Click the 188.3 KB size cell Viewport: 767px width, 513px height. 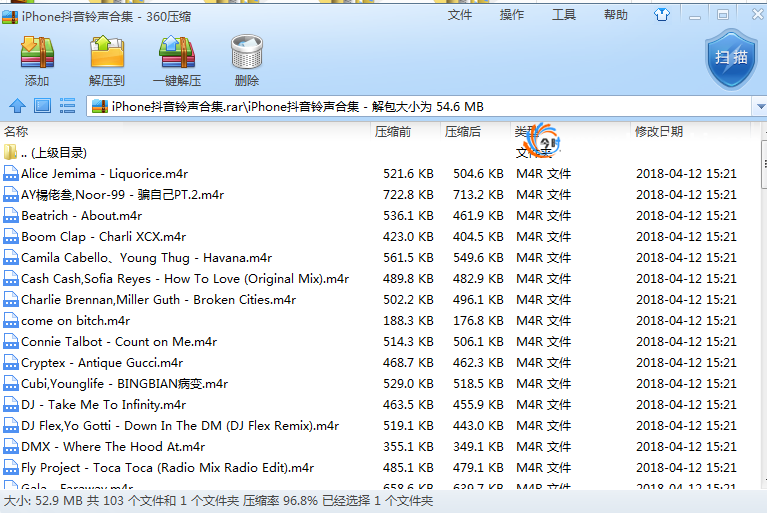[x=408, y=321]
